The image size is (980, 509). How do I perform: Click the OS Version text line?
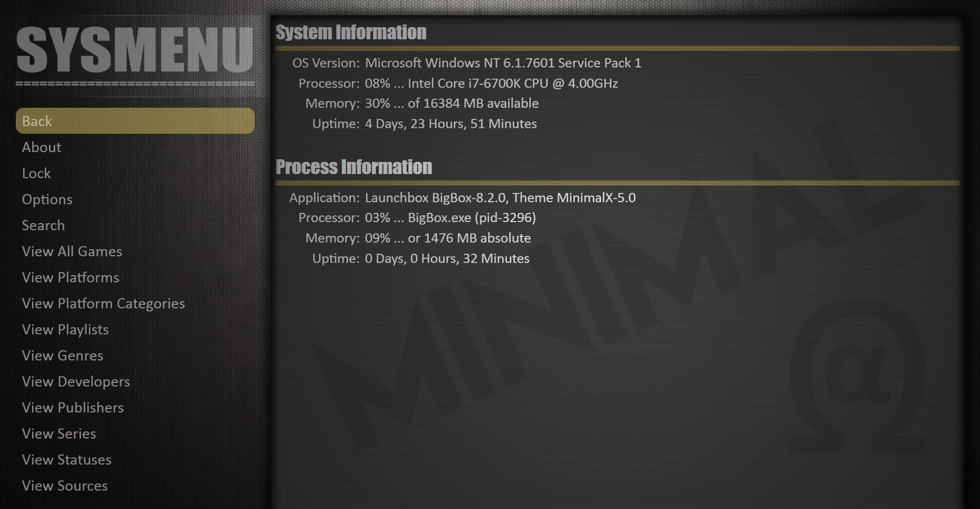click(467, 63)
